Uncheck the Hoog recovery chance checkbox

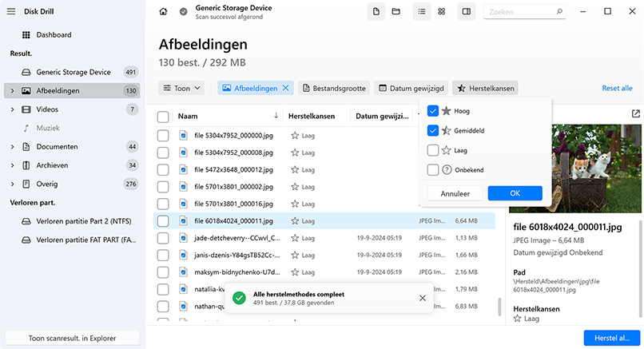tap(433, 111)
